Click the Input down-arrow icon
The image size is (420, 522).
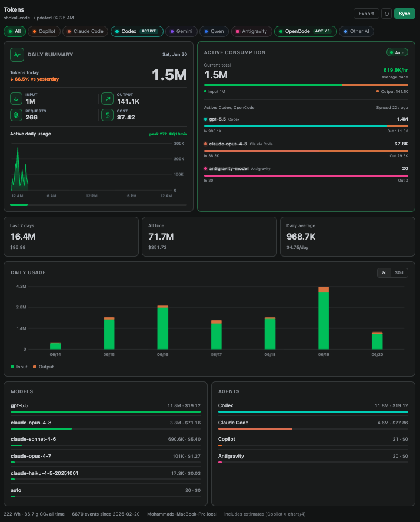[x=16, y=98]
